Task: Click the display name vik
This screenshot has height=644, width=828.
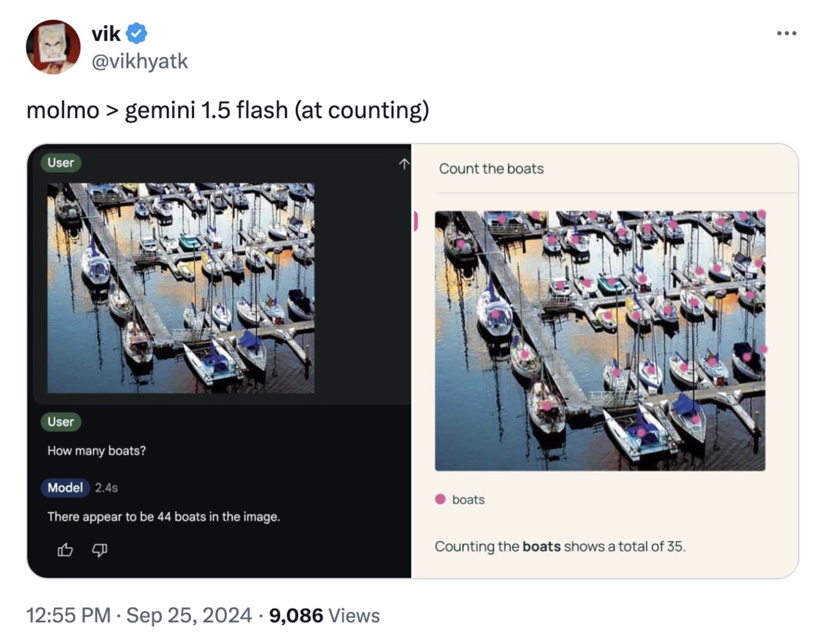Action: 106,34
